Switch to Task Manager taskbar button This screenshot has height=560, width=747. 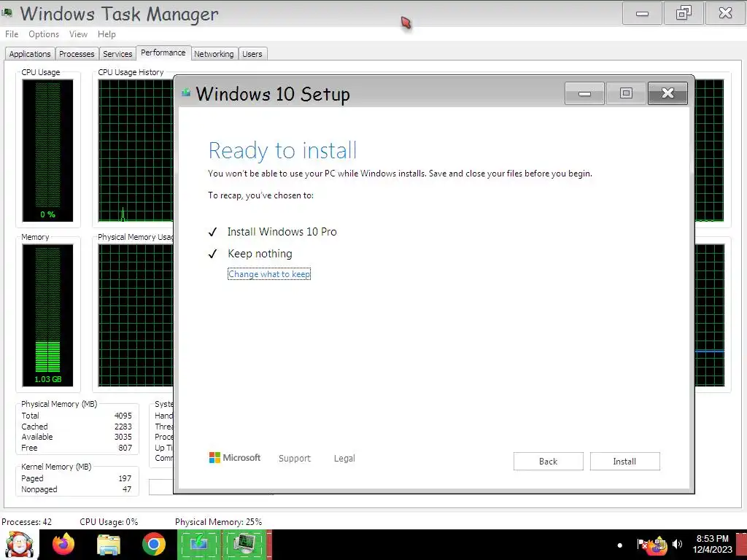(x=245, y=544)
